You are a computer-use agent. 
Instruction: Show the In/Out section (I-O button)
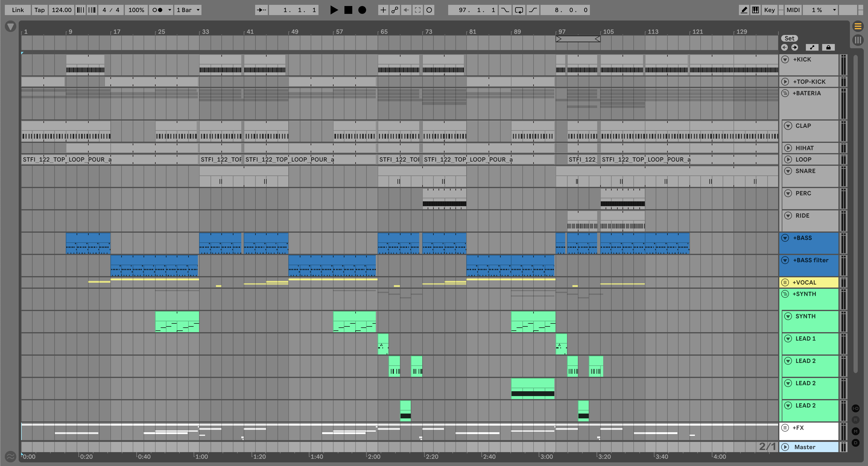[856, 408]
